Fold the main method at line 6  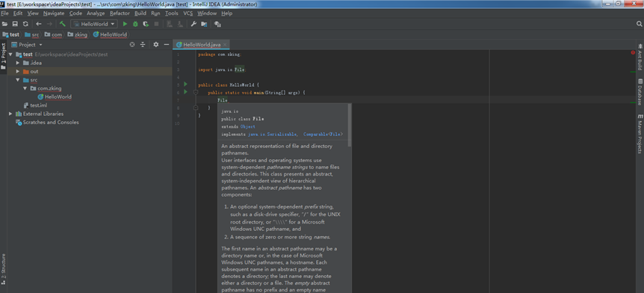[x=196, y=93]
